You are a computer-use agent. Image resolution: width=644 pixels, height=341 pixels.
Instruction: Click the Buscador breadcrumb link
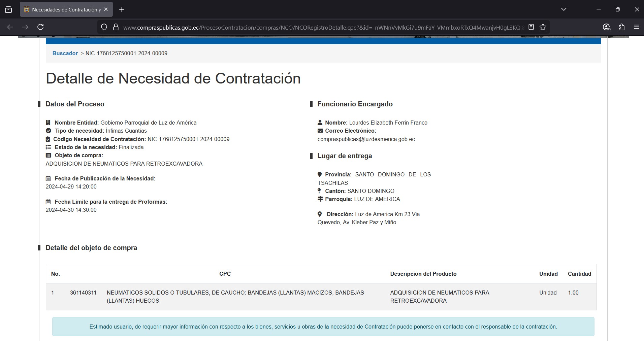65,53
